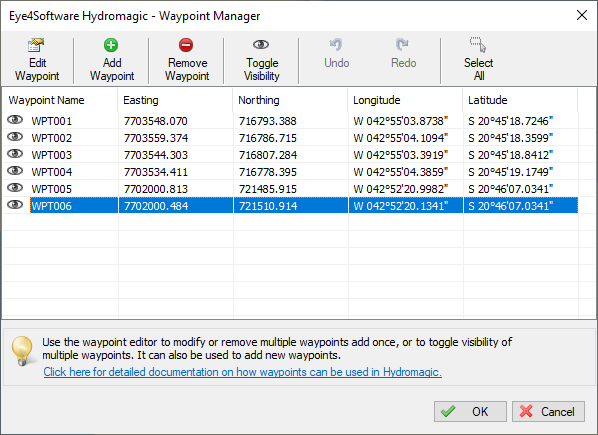The height and width of the screenshot is (435, 598).
Task: Open the detailed waypoint documentation link
Action: point(243,372)
